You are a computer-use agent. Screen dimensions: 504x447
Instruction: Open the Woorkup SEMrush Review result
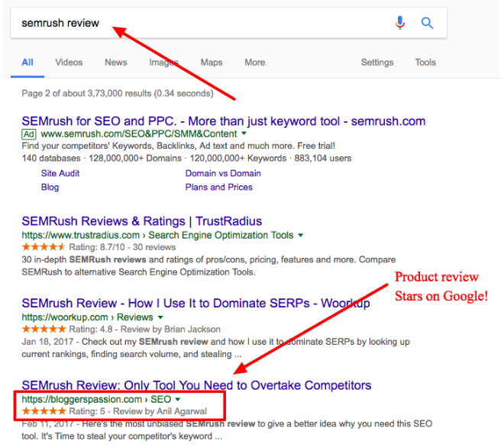(x=195, y=303)
